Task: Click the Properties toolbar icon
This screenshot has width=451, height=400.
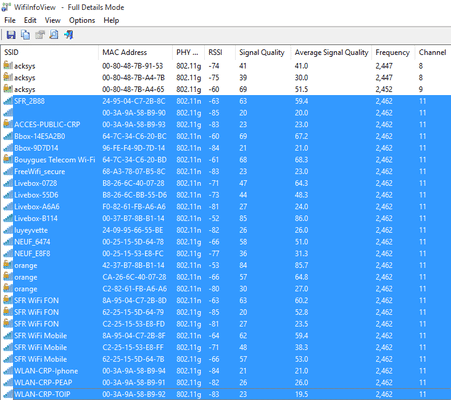Action: [40, 35]
